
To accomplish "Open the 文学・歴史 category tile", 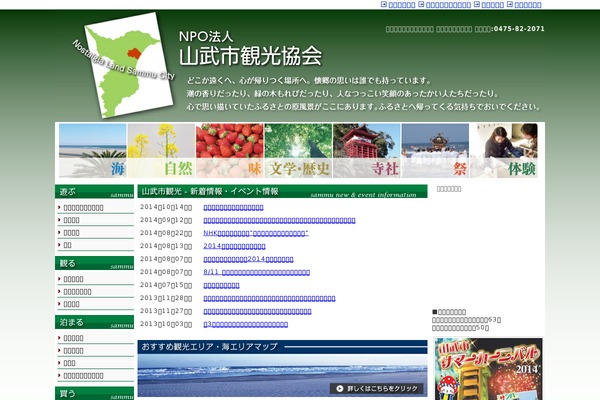I will (x=298, y=150).
